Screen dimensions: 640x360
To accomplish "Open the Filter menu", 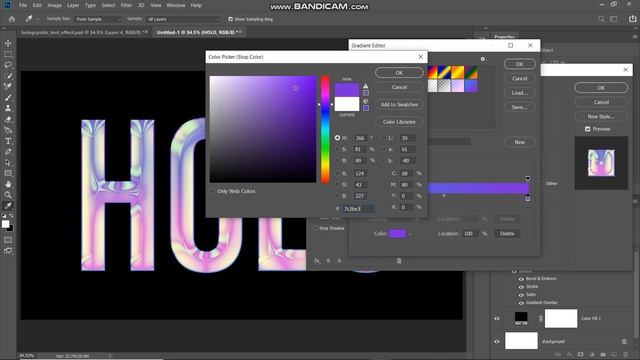I will point(126,5).
